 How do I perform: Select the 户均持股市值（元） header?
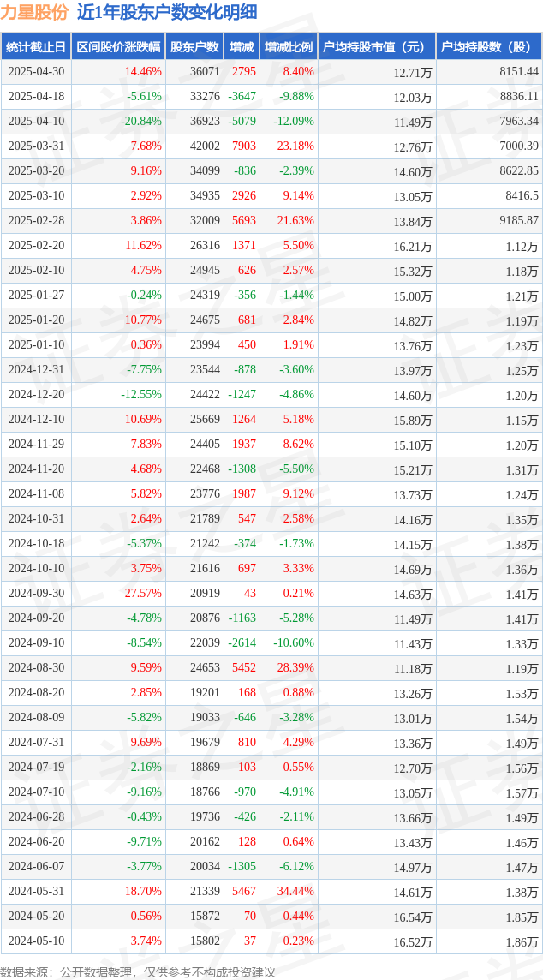[x=377, y=47]
